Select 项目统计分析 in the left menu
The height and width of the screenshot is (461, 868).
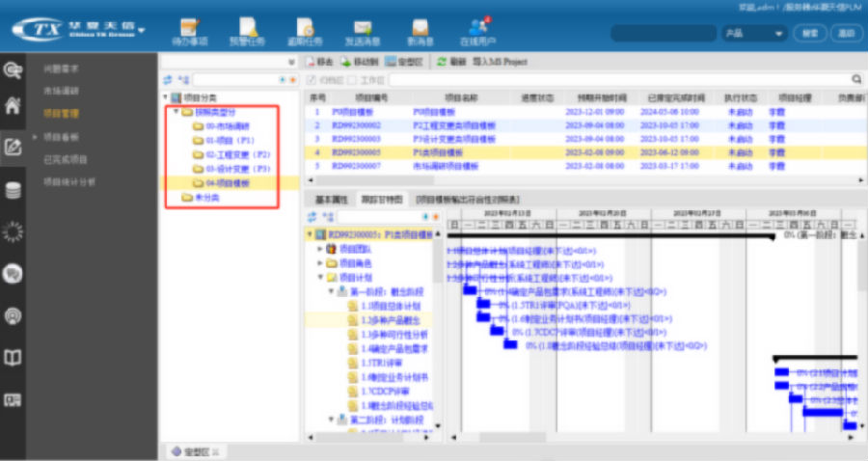click(69, 182)
